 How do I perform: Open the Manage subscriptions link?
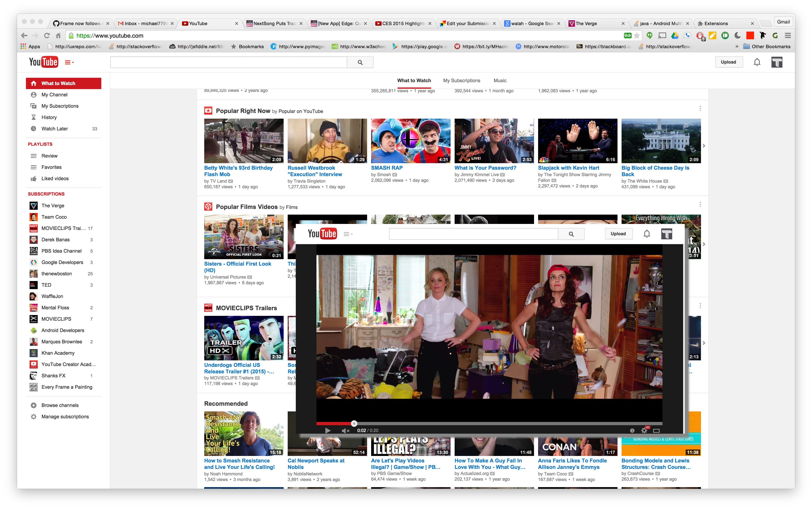[x=65, y=416]
